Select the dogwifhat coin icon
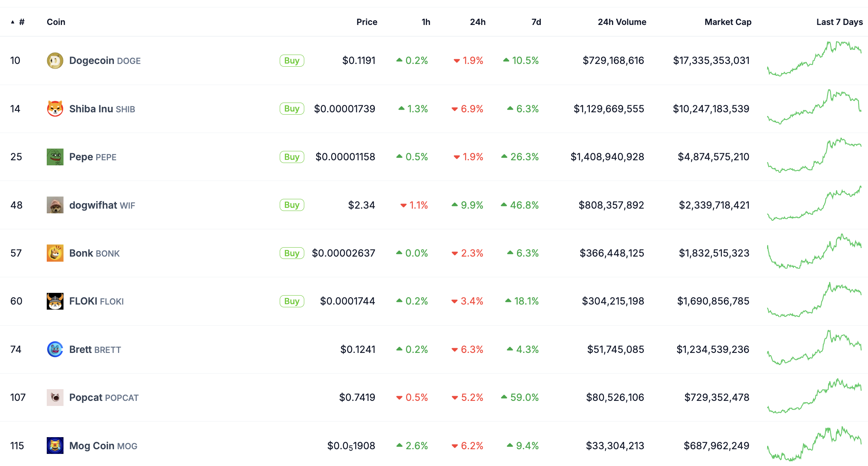 pos(55,205)
